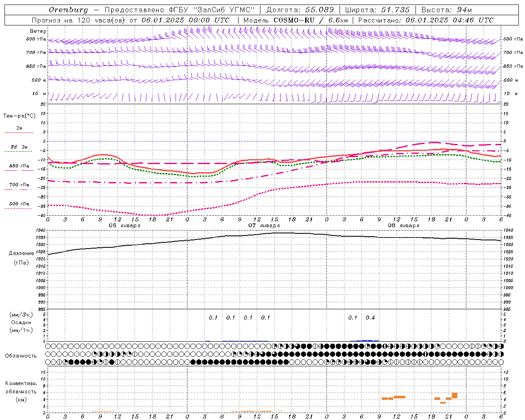Image resolution: width=525 pixels, height=420 pixels.
Task: Click the tallest orange convective cloud bar
Action: (x=454, y=395)
